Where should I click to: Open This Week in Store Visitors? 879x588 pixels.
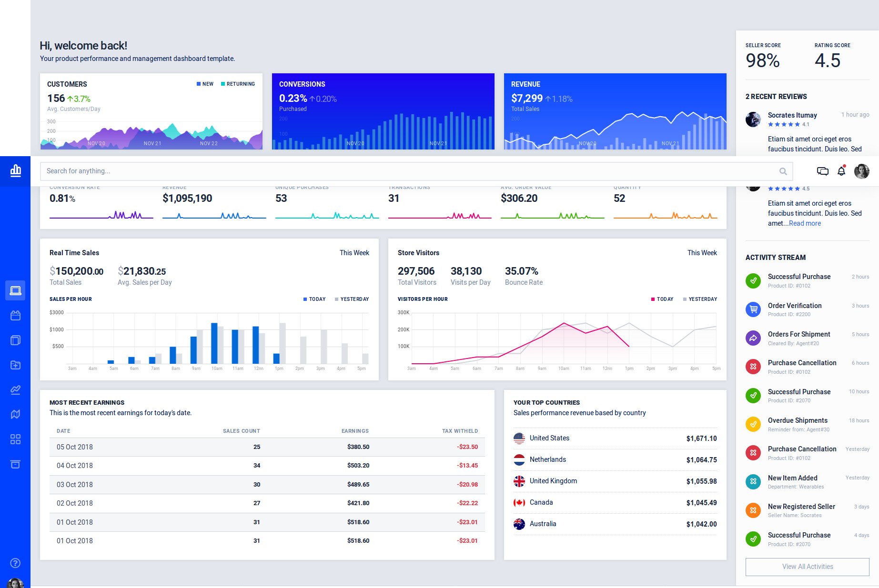(x=702, y=253)
